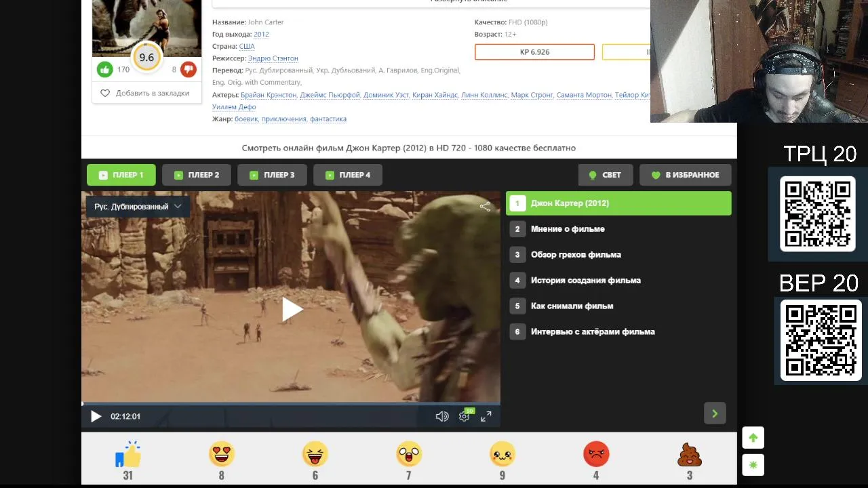Select playlist item Как снимали фильм
This screenshot has width=868, height=488.
618,306
